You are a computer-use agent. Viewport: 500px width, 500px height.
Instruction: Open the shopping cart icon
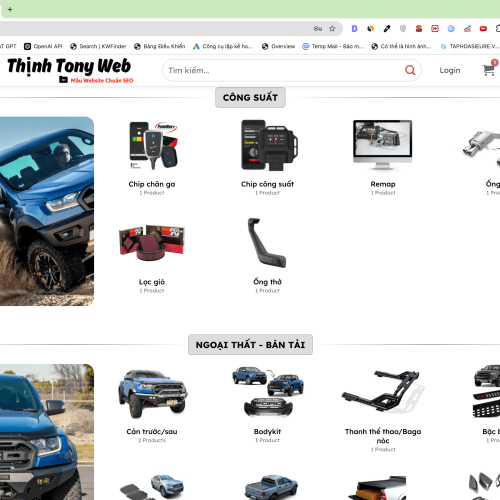click(x=489, y=69)
